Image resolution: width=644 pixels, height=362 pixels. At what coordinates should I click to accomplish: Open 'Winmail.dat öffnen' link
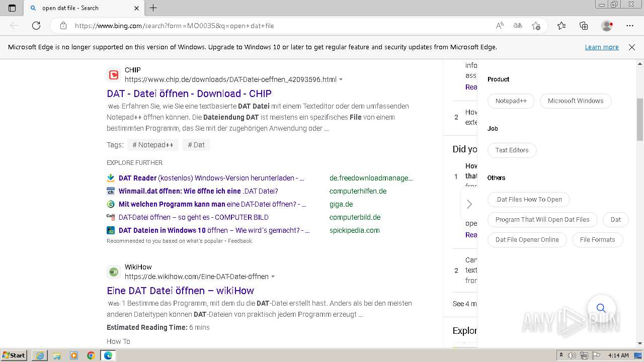point(198,191)
